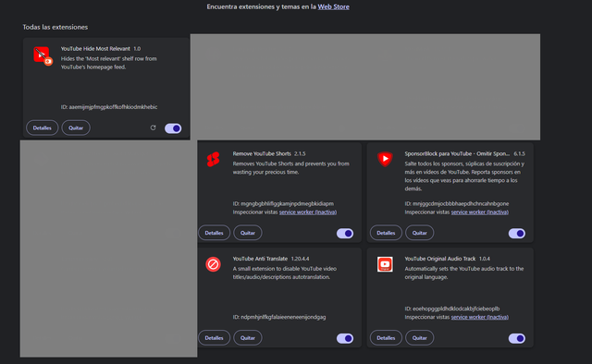Click the YouTube Anti Translate icon
This screenshot has width=592, height=364.
point(214,264)
